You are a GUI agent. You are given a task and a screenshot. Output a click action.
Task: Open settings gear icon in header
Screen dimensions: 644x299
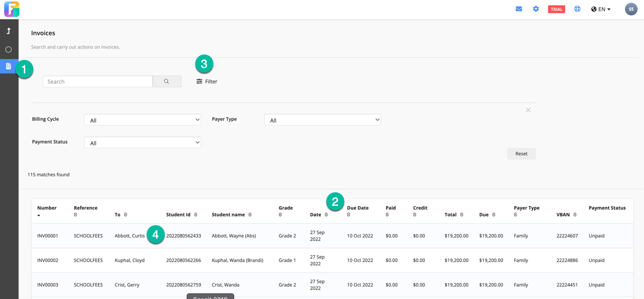536,9
